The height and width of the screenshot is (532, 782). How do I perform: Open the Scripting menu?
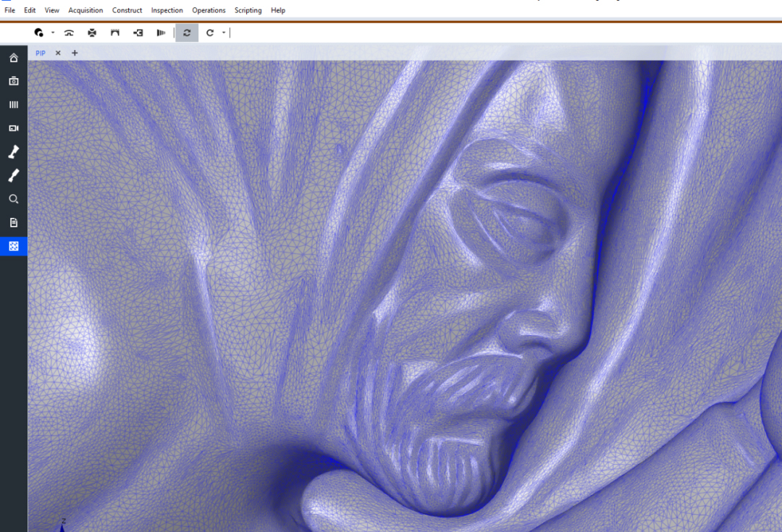pos(248,10)
